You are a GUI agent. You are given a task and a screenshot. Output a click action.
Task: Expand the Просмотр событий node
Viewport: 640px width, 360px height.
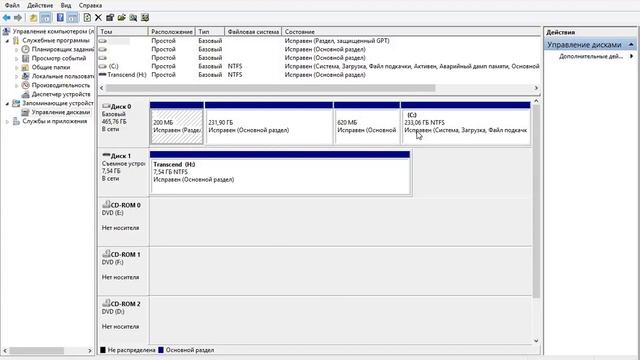coord(17,59)
